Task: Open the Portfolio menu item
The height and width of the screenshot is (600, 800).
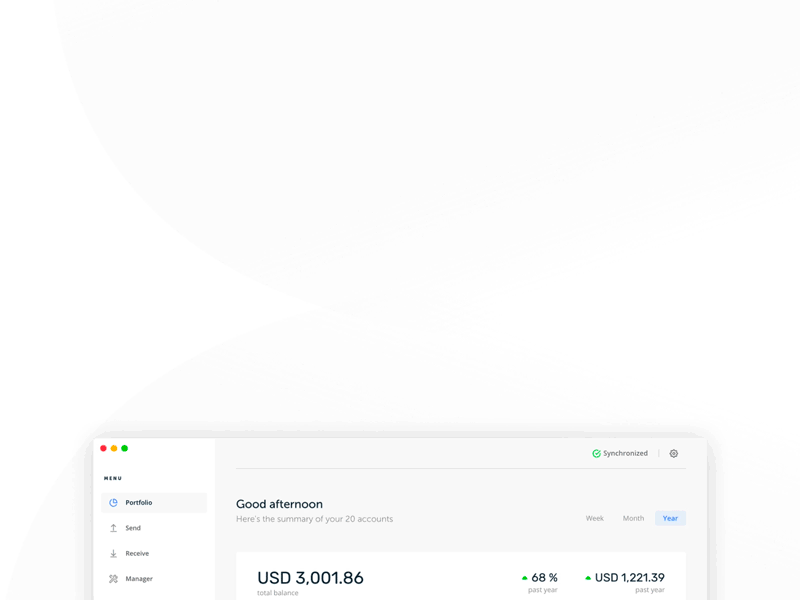Action: pos(154,503)
